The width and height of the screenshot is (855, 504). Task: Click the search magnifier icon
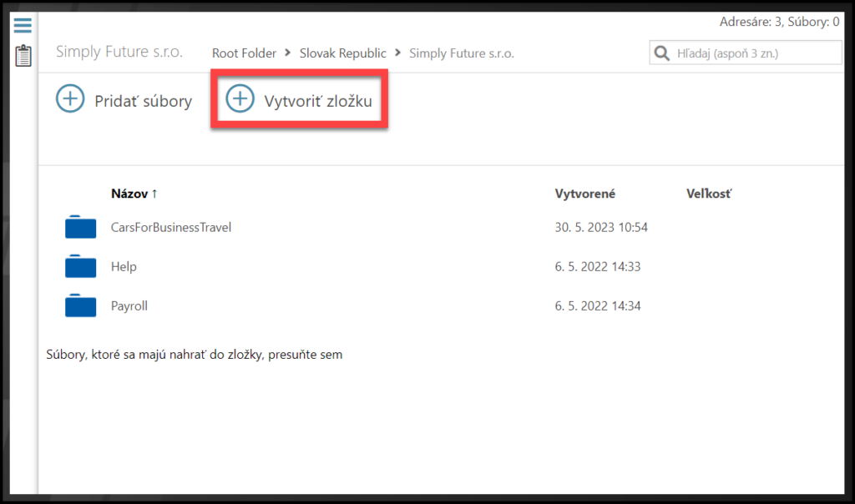[x=662, y=53]
